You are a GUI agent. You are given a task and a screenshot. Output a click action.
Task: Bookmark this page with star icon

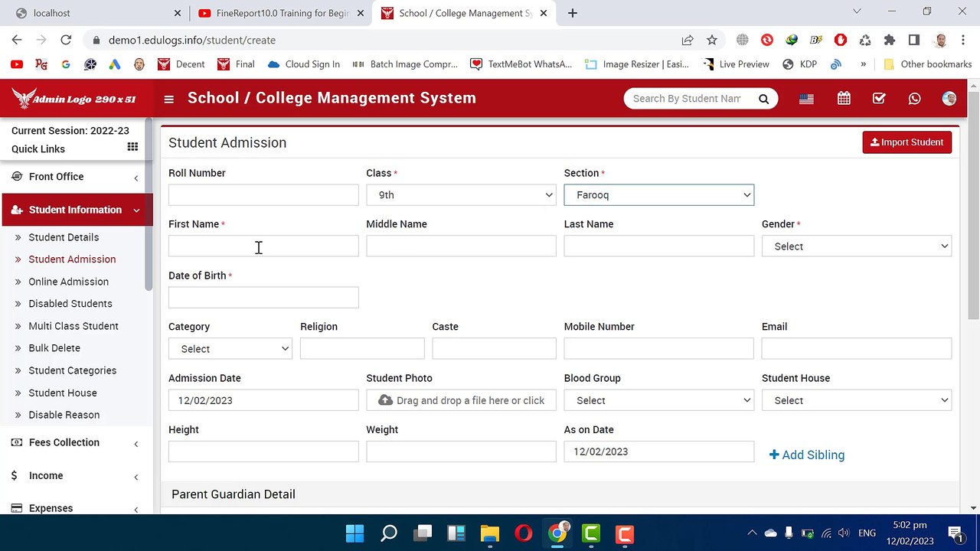(x=712, y=40)
